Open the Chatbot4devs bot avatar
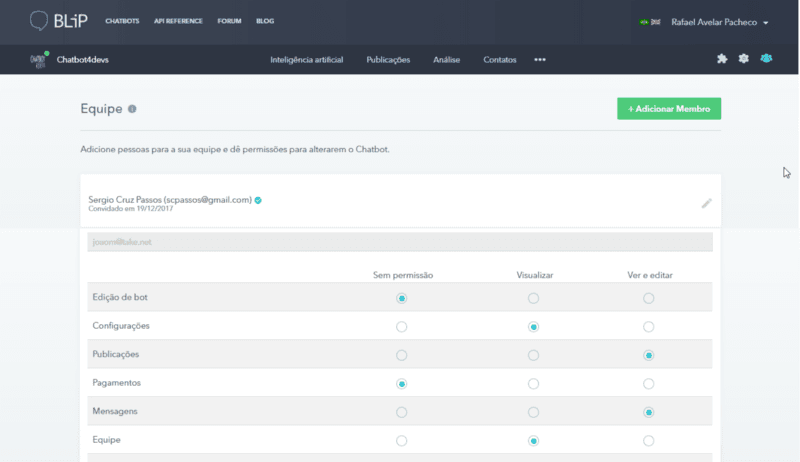800x462 pixels. [x=40, y=59]
